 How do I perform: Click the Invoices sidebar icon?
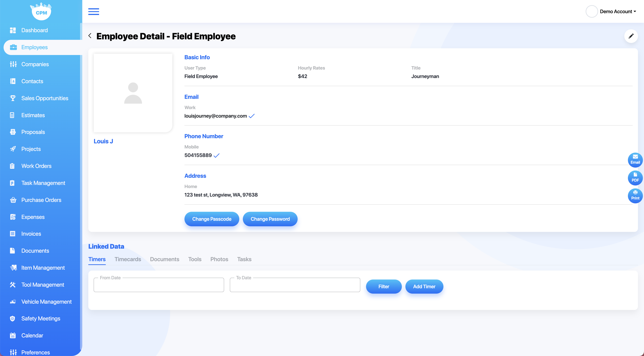(x=13, y=234)
